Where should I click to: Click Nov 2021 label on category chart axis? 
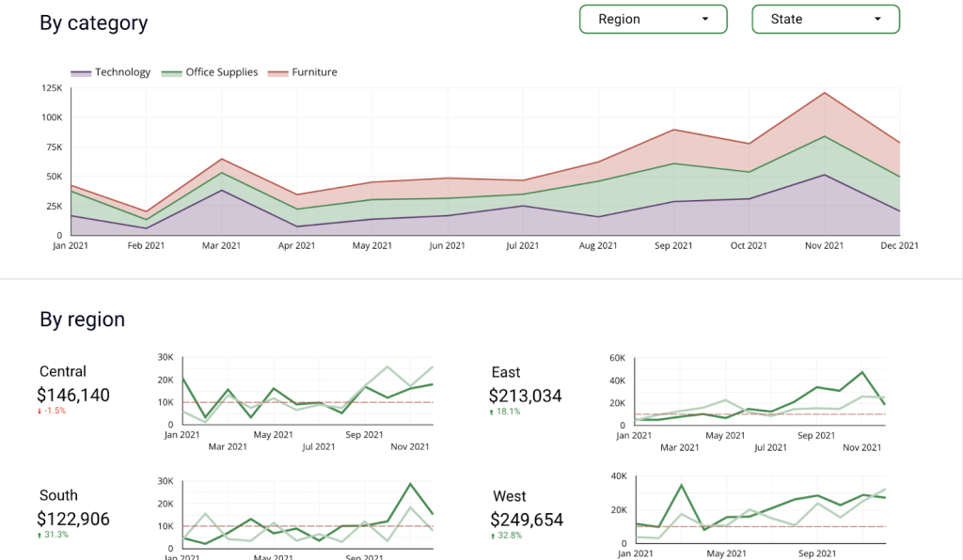[824, 246]
